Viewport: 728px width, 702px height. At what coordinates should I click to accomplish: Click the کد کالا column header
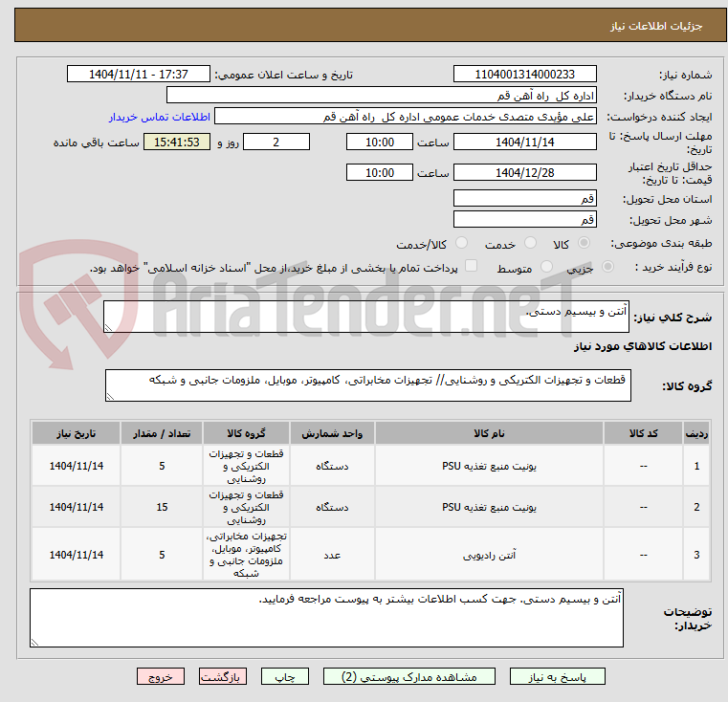click(643, 433)
